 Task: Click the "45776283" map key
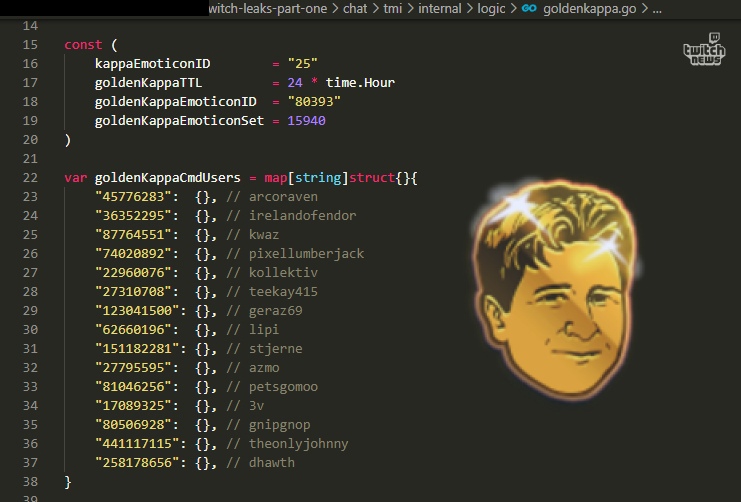pyautogui.click(x=133, y=197)
